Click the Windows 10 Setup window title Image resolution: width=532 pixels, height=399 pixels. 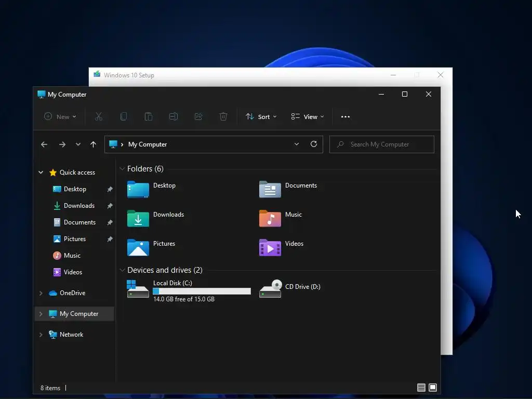[x=129, y=75]
